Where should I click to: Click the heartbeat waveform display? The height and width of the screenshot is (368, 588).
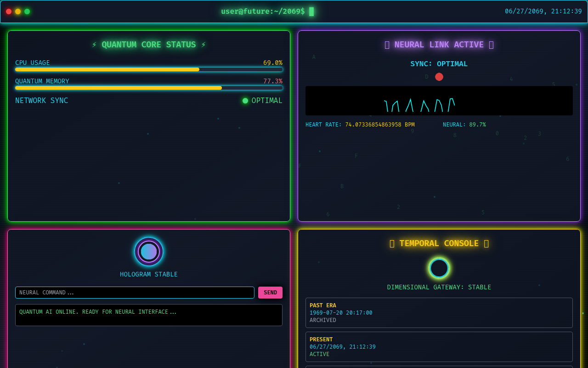pos(439,100)
